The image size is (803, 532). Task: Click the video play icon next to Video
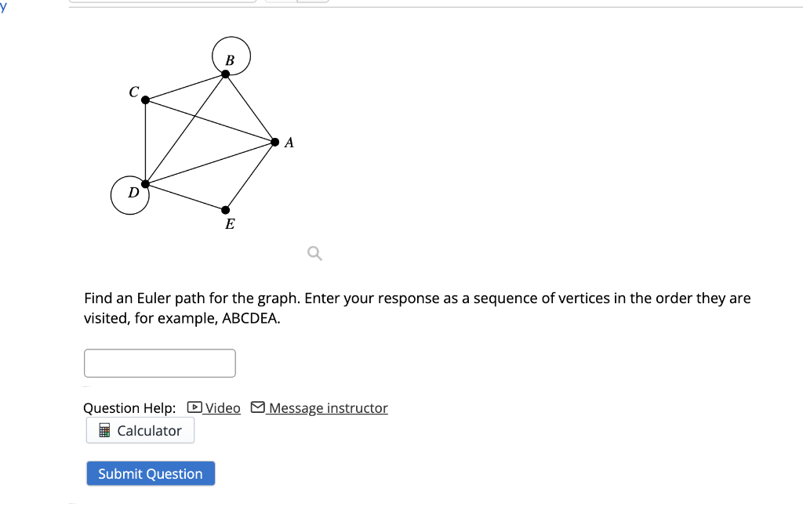[193, 407]
